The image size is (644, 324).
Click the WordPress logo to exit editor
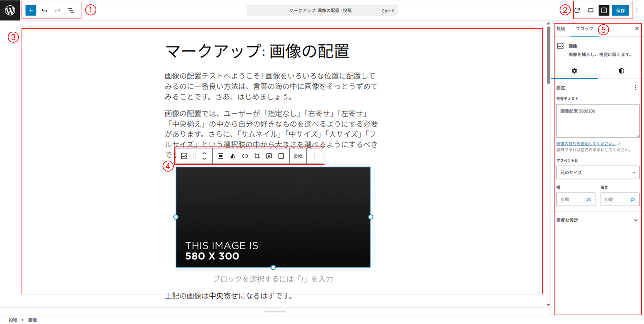click(x=10, y=10)
